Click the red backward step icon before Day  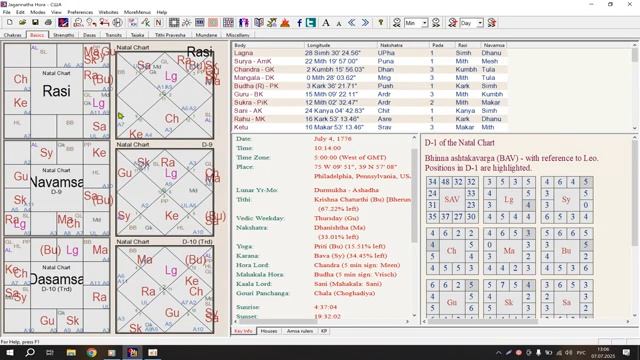pyautogui.click(x=452, y=23)
